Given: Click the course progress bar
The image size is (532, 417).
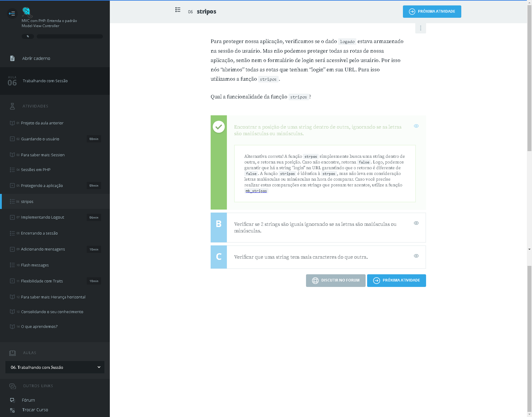Looking at the screenshot, I should [70, 36].
